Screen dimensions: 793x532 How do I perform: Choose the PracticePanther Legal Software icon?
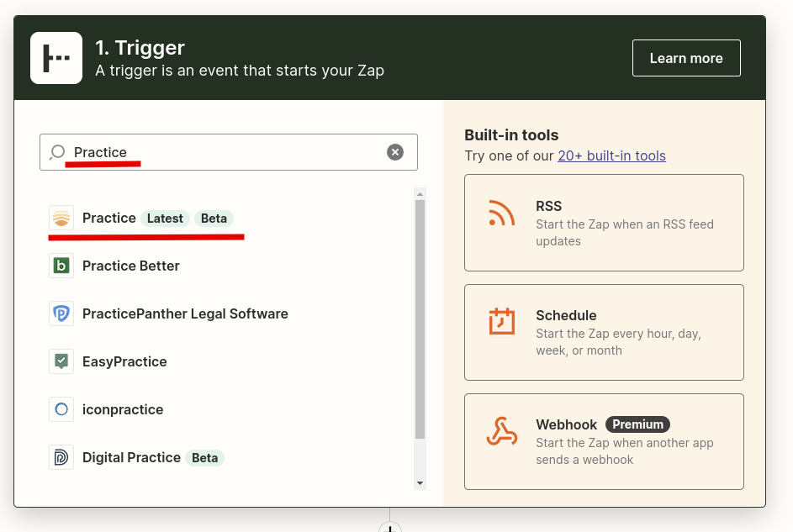point(61,313)
